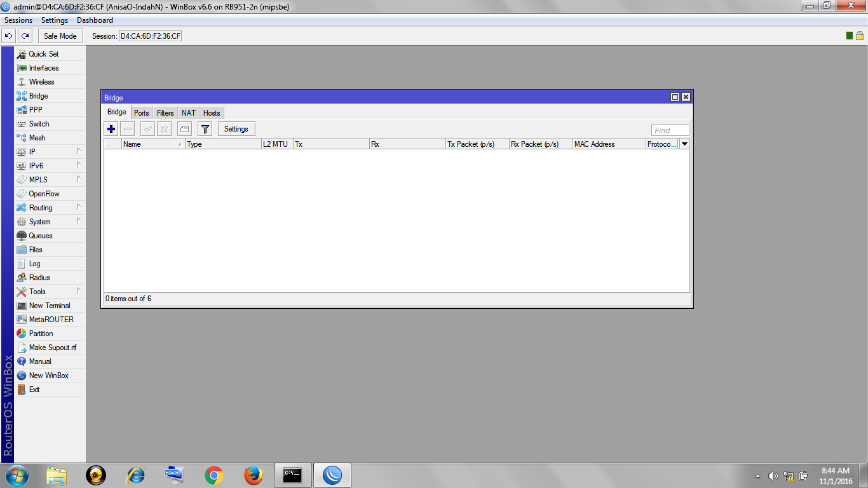Viewport: 868px width, 488px height.
Task: Open the Sessions menu
Action: click(18, 20)
